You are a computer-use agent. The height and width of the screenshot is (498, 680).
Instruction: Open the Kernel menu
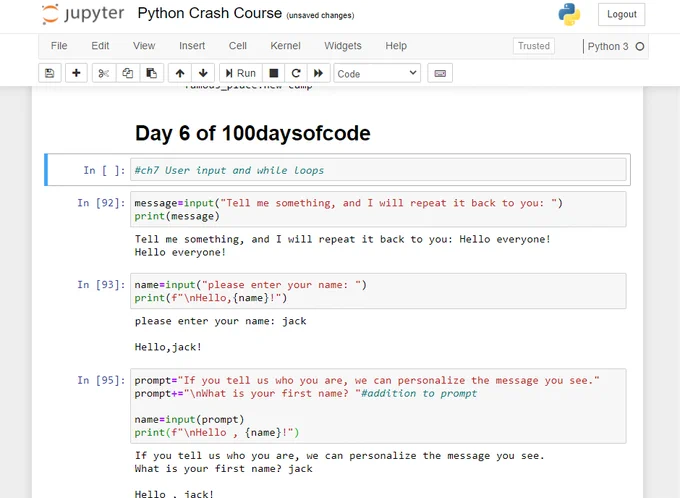click(285, 46)
